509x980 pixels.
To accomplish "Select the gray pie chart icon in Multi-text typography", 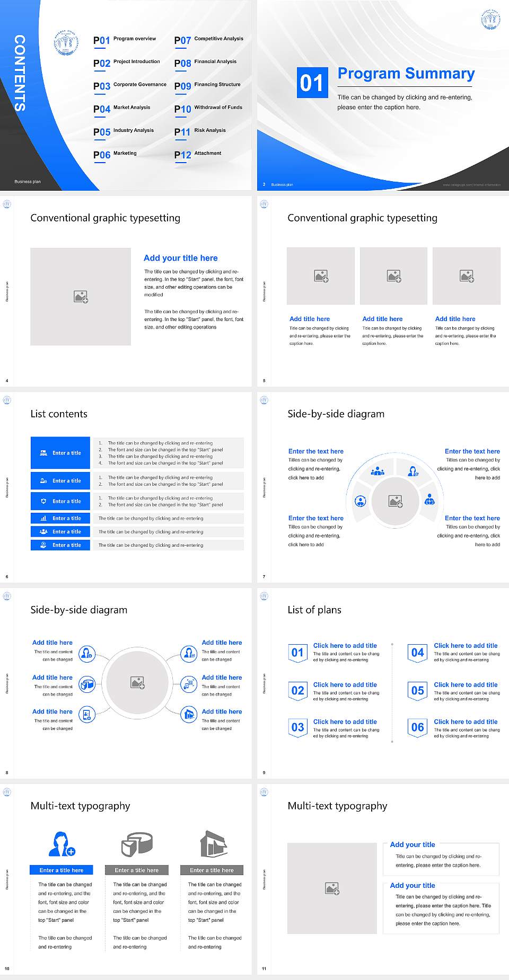I will point(137,843).
